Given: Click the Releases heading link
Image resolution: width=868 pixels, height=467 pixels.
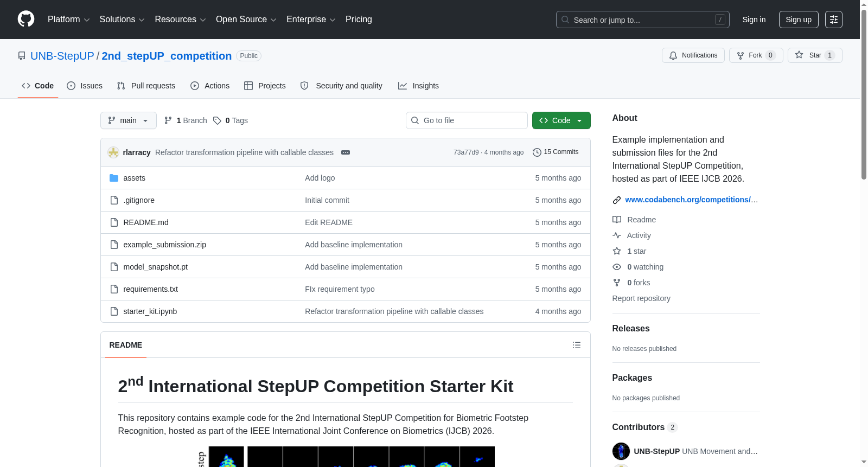Looking at the screenshot, I should 631,329.
